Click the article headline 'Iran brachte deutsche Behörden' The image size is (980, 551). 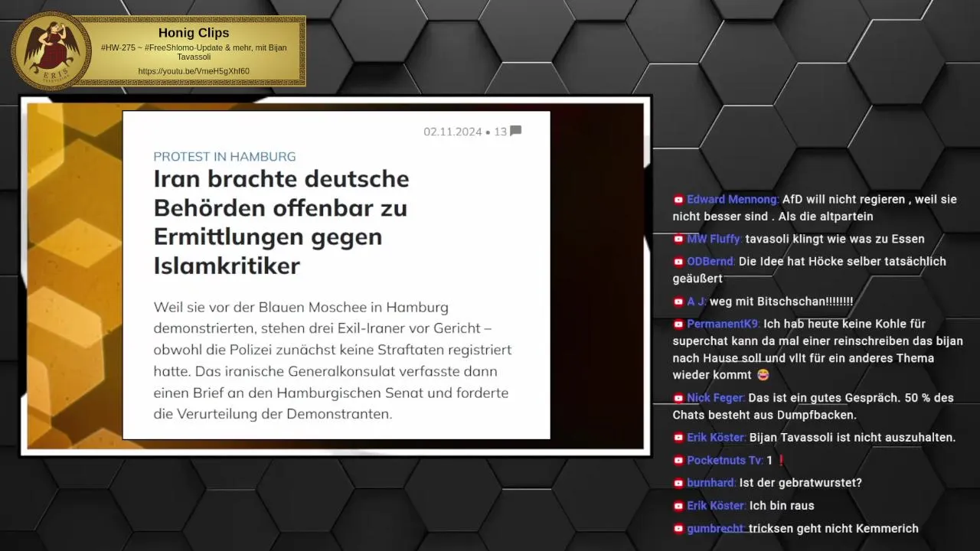point(282,222)
